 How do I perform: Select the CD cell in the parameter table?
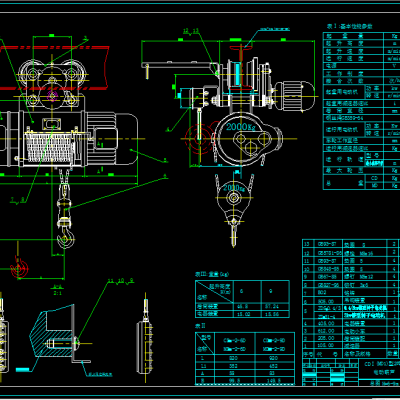374,178
